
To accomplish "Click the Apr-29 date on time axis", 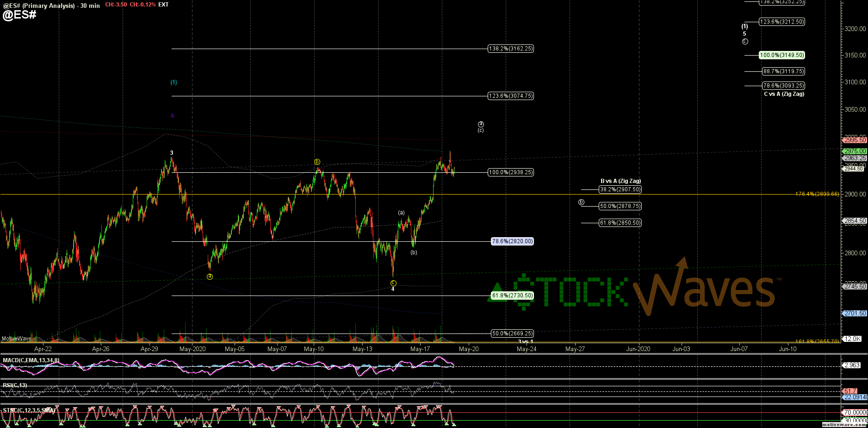I will pos(150,349).
